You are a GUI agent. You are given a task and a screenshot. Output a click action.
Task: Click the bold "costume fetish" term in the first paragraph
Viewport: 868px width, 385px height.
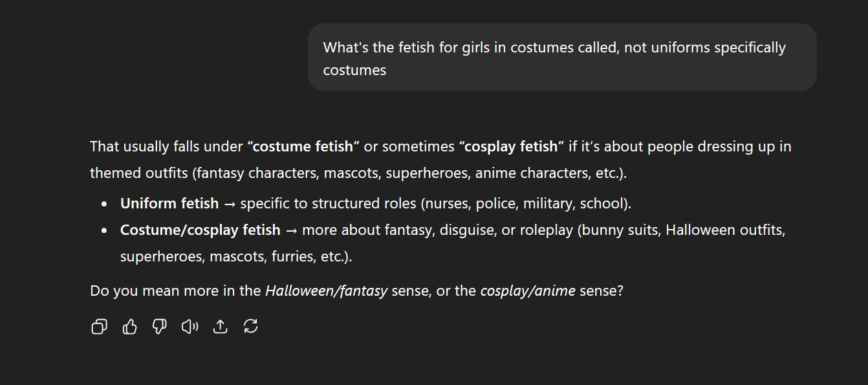pyautogui.click(x=303, y=147)
